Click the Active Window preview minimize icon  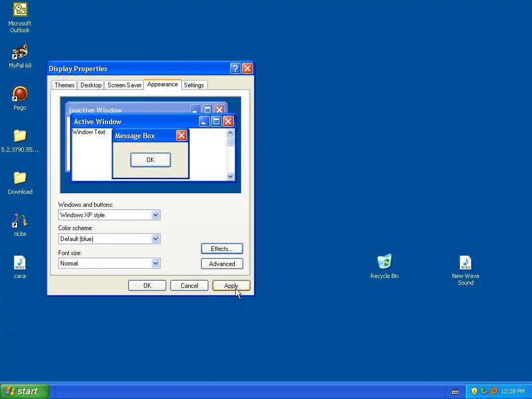pos(204,122)
